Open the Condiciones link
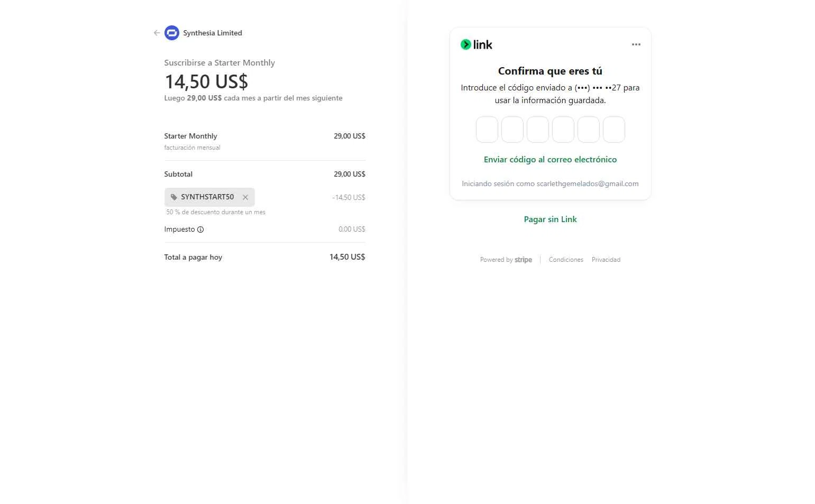Viewport: 815px width, 504px height. (x=566, y=260)
